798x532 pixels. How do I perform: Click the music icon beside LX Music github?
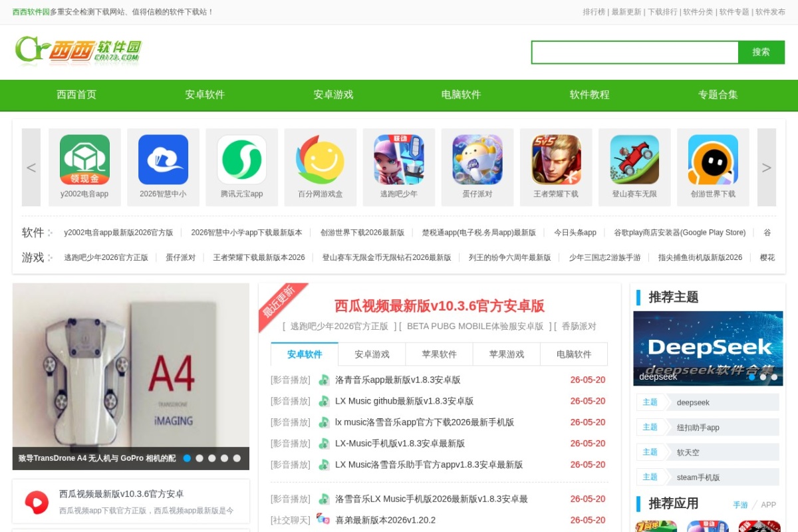tap(324, 401)
